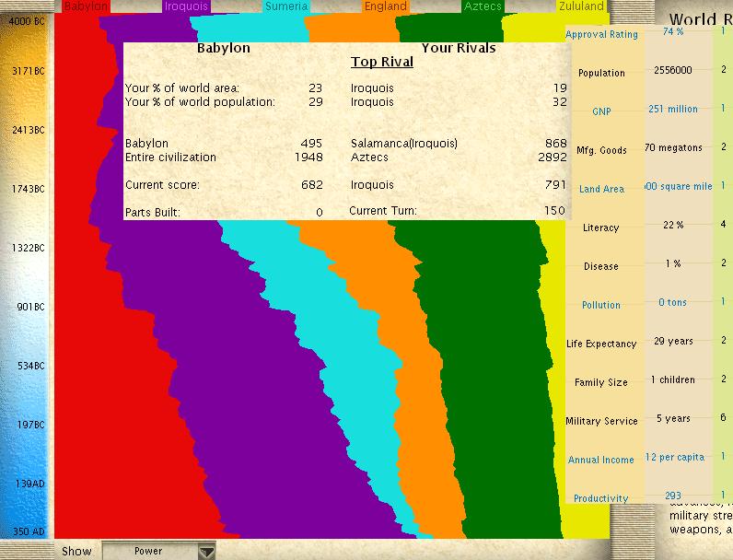Pick the England civilization label
The height and width of the screenshot is (560, 733).
pos(385,6)
